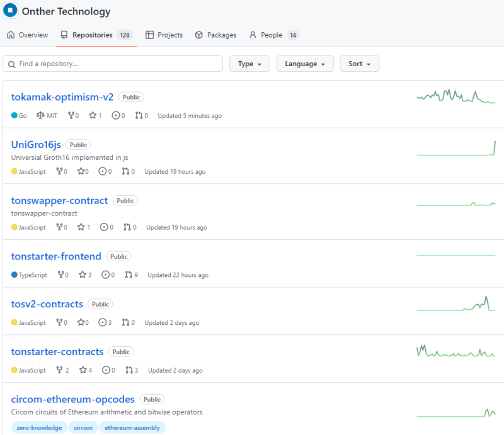Click the zero-knowledge topic tag
This screenshot has width=504, height=435.
point(39,427)
